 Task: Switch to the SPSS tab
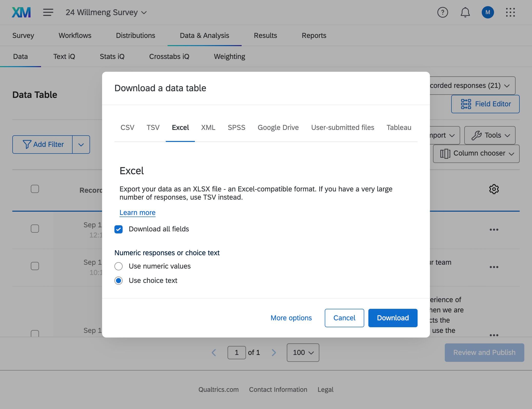(x=237, y=127)
